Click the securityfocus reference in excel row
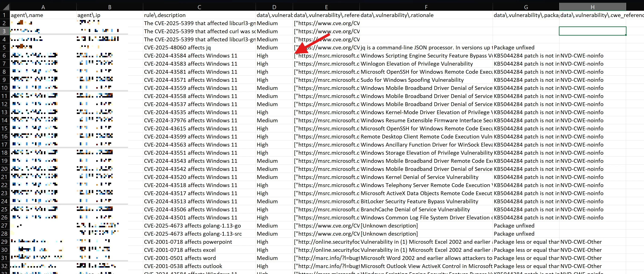The height and width of the screenshot is (274, 644). pos(326,250)
